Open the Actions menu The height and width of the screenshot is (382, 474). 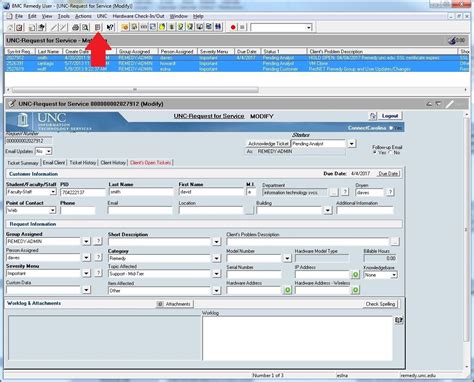[83, 16]
